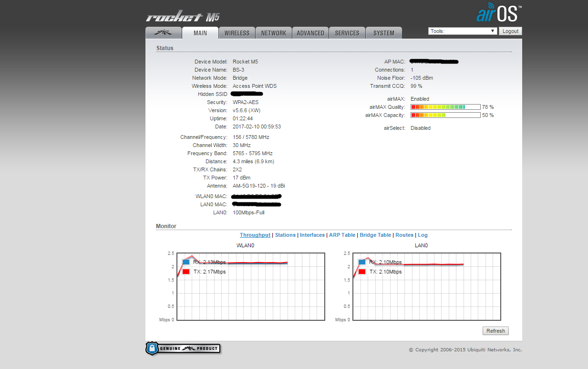Click the Channel/Frequency value 156 / 5780 MHz

point(251,137)
